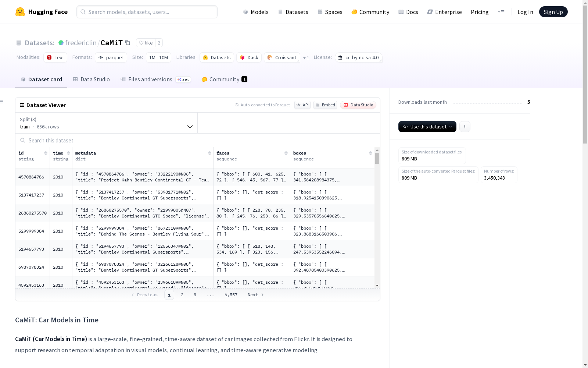Select the Datasets library tag
Viewport: 588px width, 368px height.
(x=217, y=57)
